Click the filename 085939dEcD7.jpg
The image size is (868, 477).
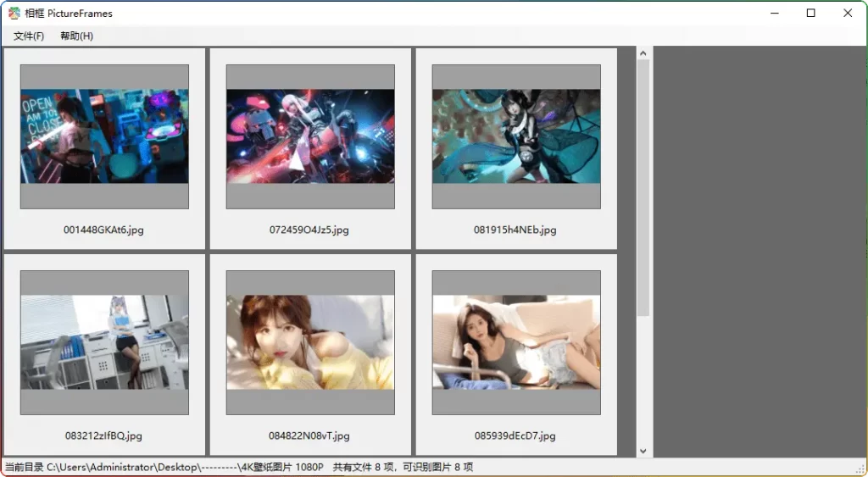[x=515, y=436]
